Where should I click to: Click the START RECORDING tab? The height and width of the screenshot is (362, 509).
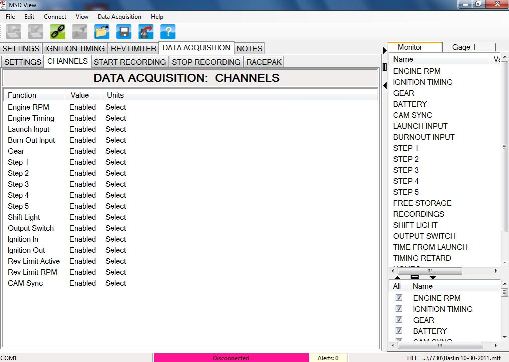tap(130, 62)
